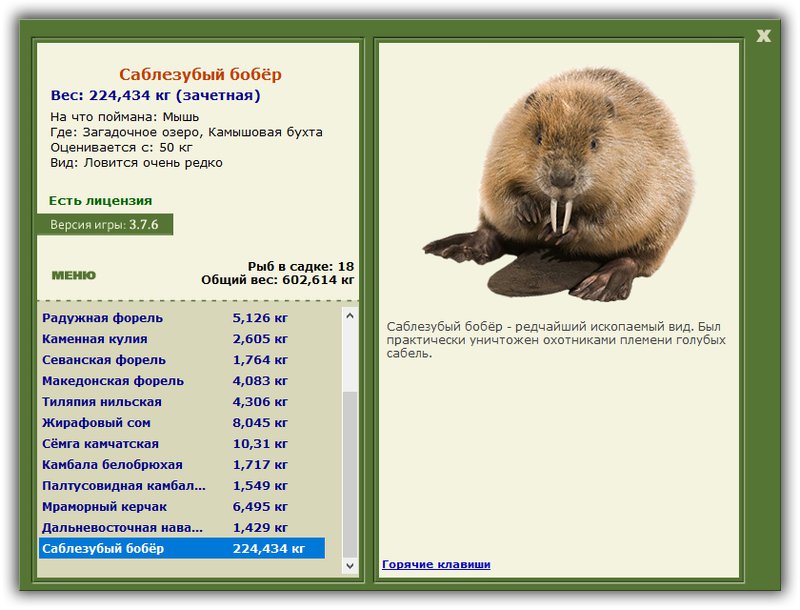Click the Где: Загадочное озеро line
Viewport: 800px width, 610px height.
click(x=186, y=132)
